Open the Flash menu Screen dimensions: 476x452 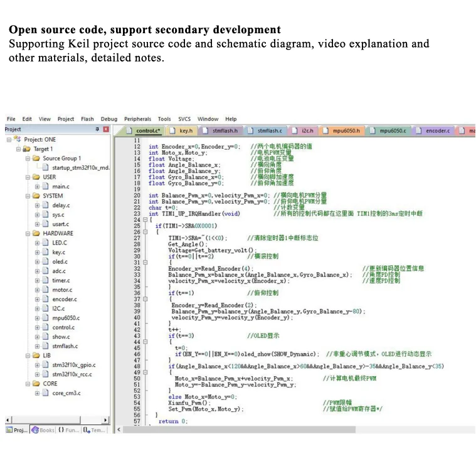87,119
